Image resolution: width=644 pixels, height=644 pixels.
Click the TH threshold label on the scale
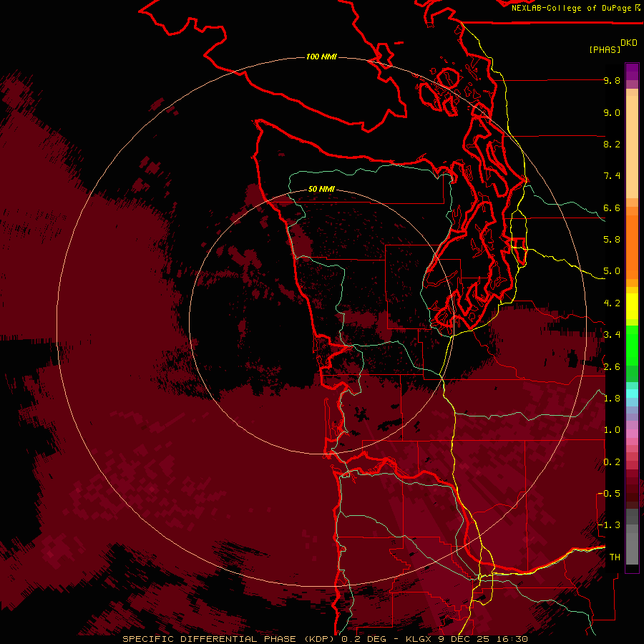tap(615, 557)
